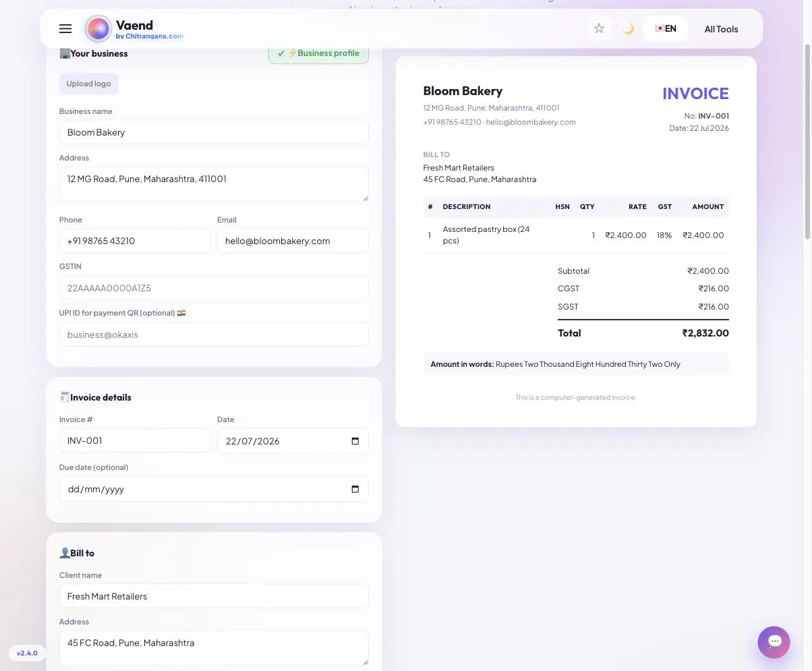812x671 pixels.
Task: Click 'Assorted pastry box' description in preview
Action: [x=486, y=235]
